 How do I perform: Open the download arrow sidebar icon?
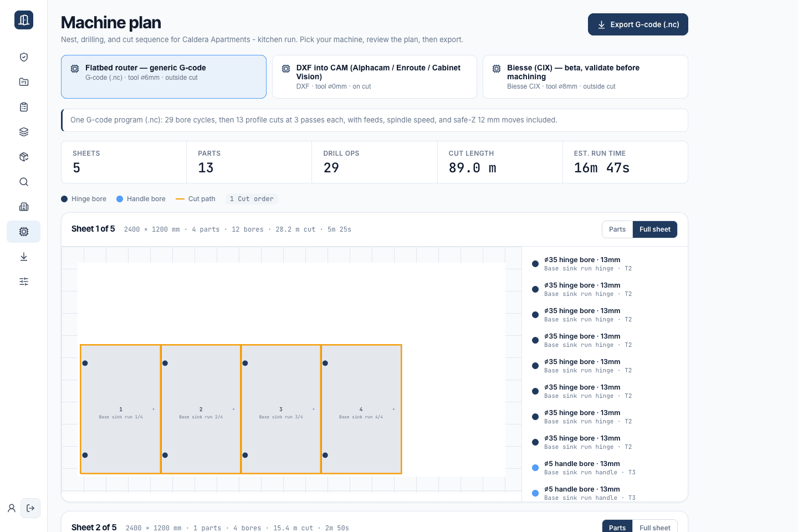24,257
